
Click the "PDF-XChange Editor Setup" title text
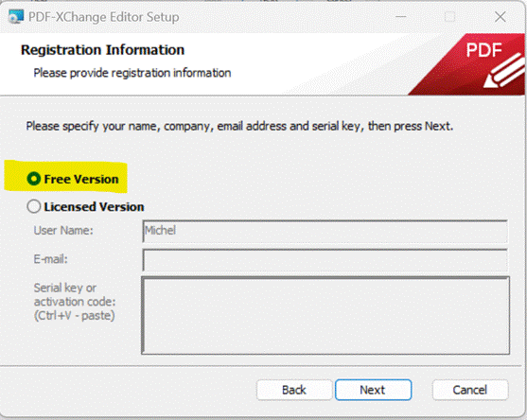point(103,17)
